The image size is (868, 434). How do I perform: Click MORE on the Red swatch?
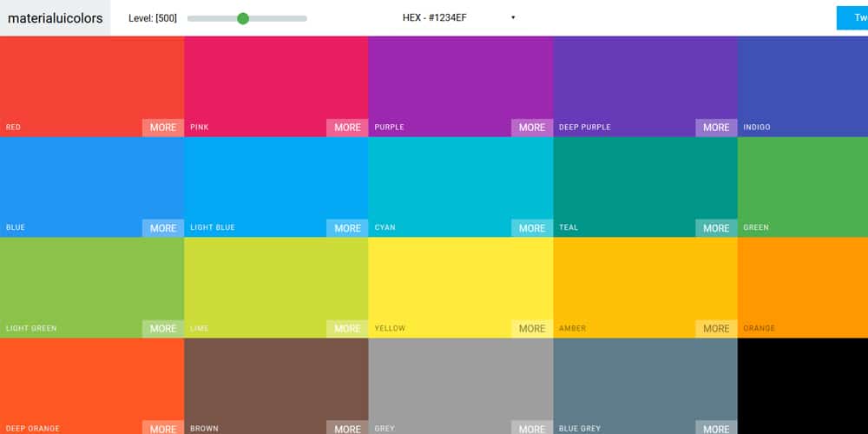coord(163,128)
